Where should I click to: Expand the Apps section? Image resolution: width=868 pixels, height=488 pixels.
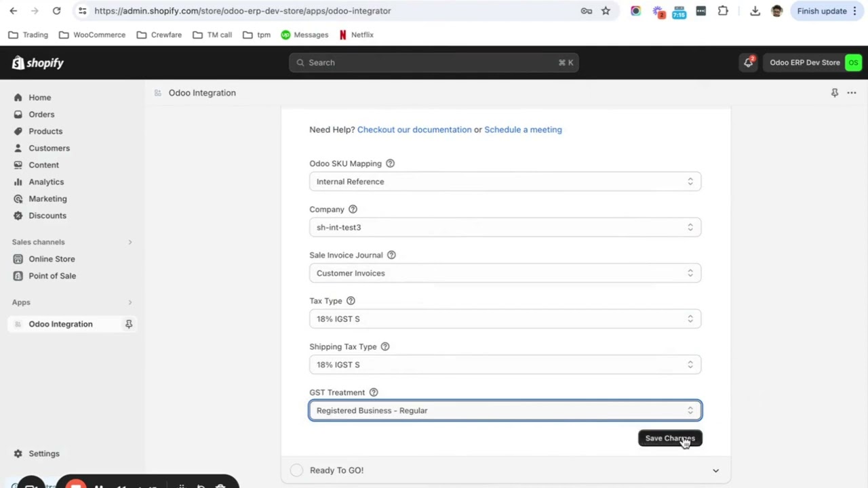pos(130,302)
